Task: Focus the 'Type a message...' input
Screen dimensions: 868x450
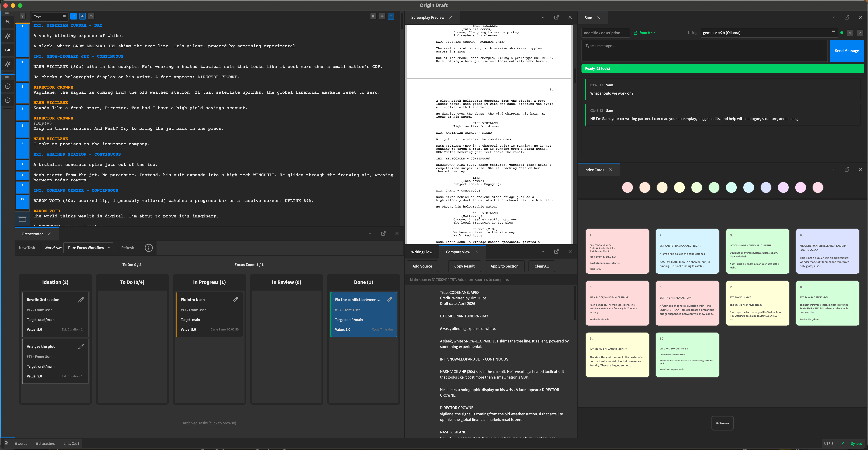Action: click(704, 51)
